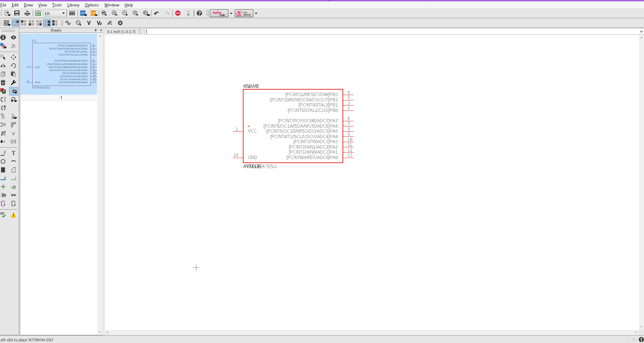The image size is (644, 343).
Task: Select the Delete trash tool
Action: [x=3, y=83]
